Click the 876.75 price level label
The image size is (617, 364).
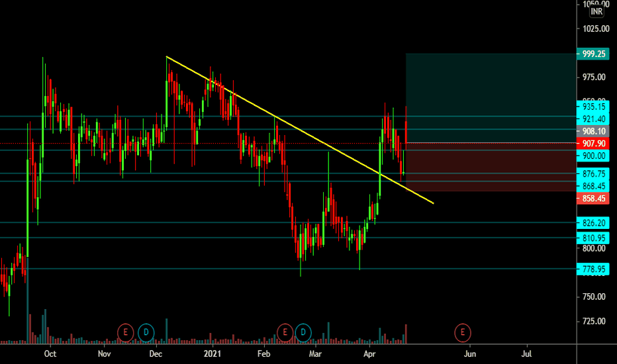click(x=593, y=173)
